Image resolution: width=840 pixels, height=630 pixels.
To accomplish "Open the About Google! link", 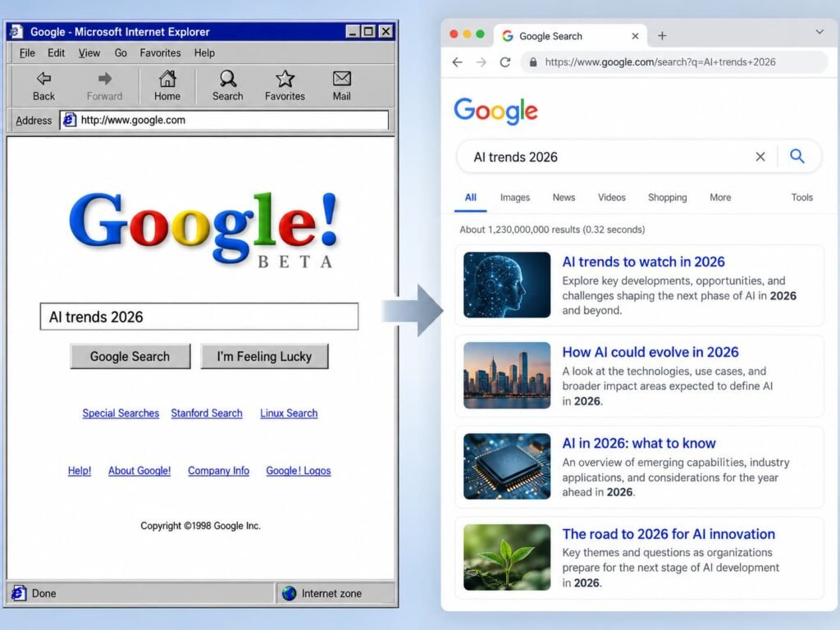I will 139,470.
